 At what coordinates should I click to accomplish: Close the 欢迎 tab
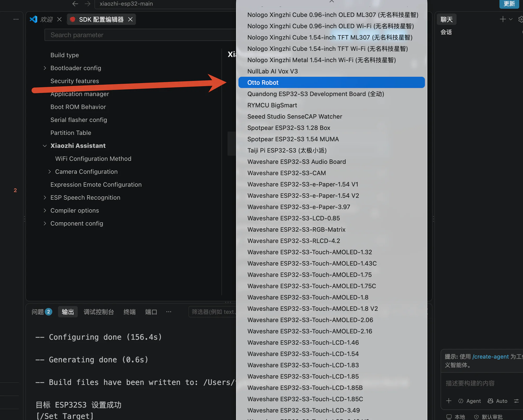click(59, 19)
